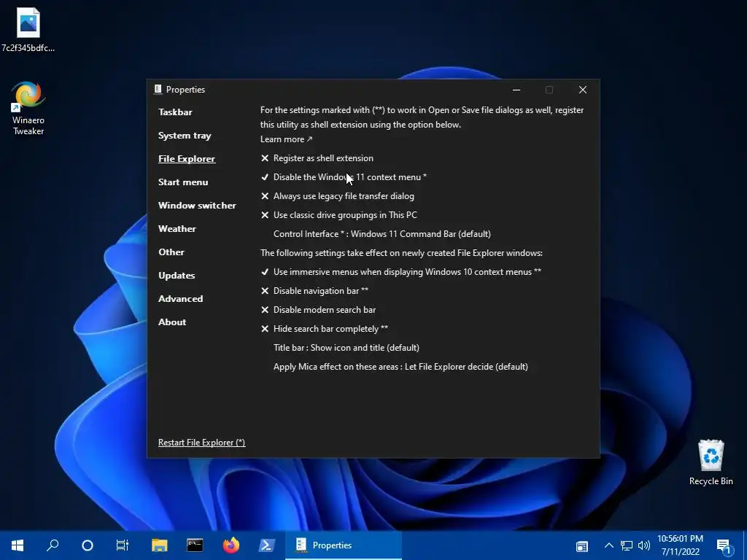Open the clock and date flyout
This screenshot has width=747, height=560.
click(681, 545)
